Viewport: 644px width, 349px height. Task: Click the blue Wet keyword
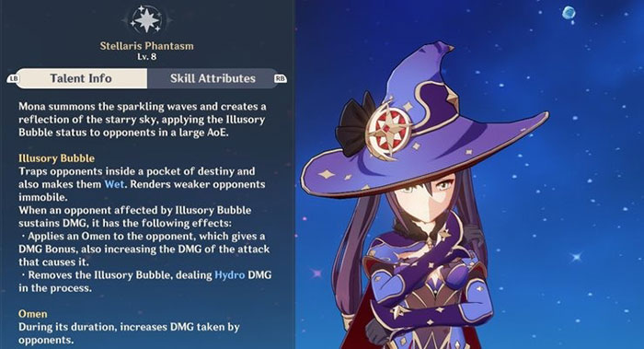point(114,184)
